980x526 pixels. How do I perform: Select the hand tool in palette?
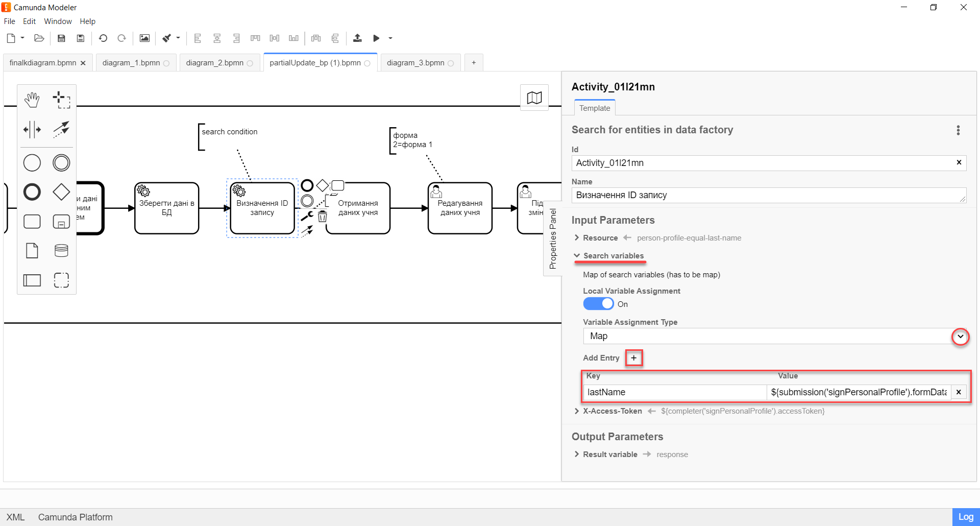pos(32,100)
